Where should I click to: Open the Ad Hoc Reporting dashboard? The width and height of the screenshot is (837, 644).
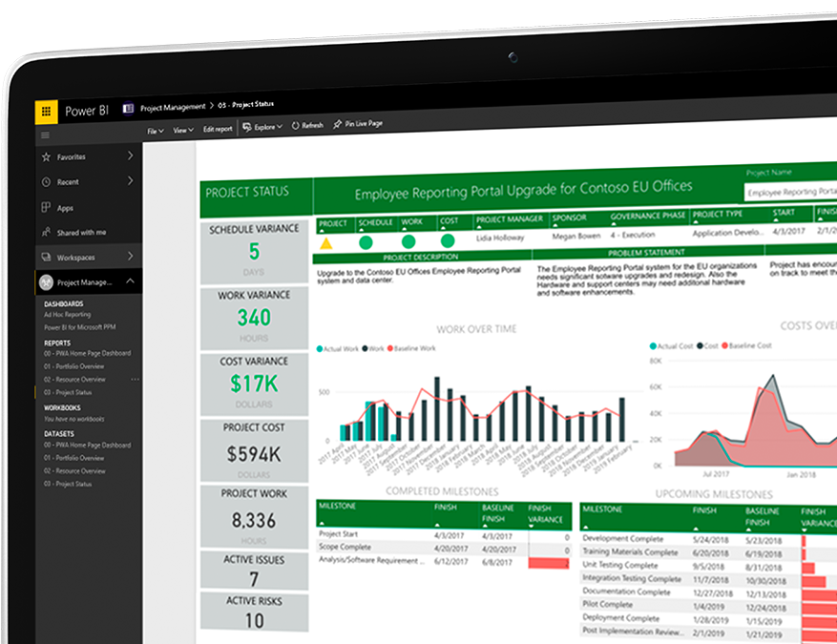tap(67, 314)
